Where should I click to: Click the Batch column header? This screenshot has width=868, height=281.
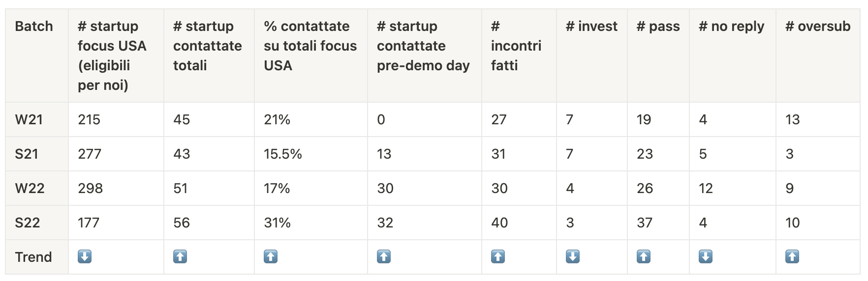click(34, 26)
